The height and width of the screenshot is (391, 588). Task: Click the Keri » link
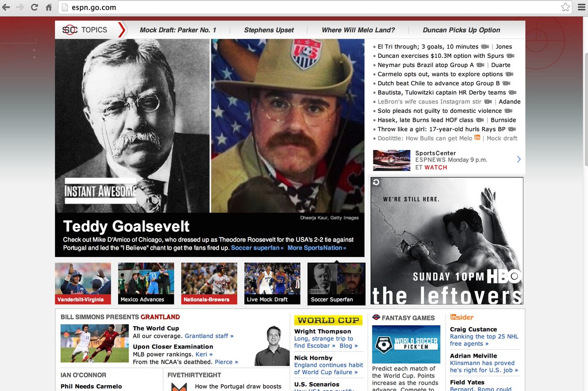pyautogui.click(x=204, y=354)
